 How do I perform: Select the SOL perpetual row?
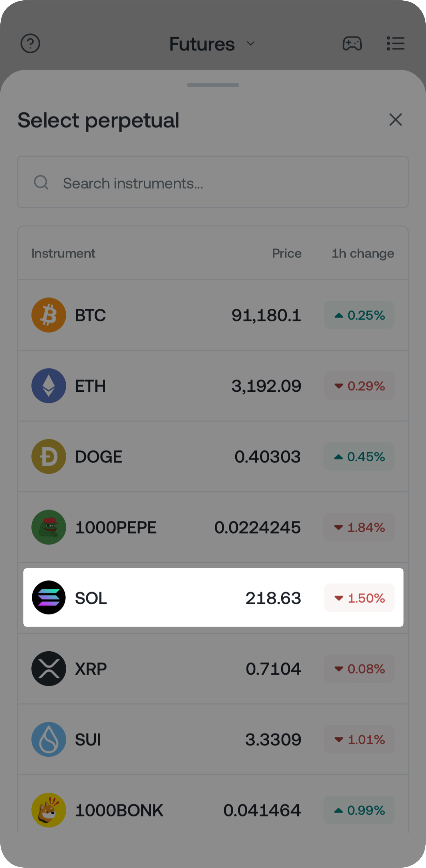pyautogui.click(x=213, y=598)
